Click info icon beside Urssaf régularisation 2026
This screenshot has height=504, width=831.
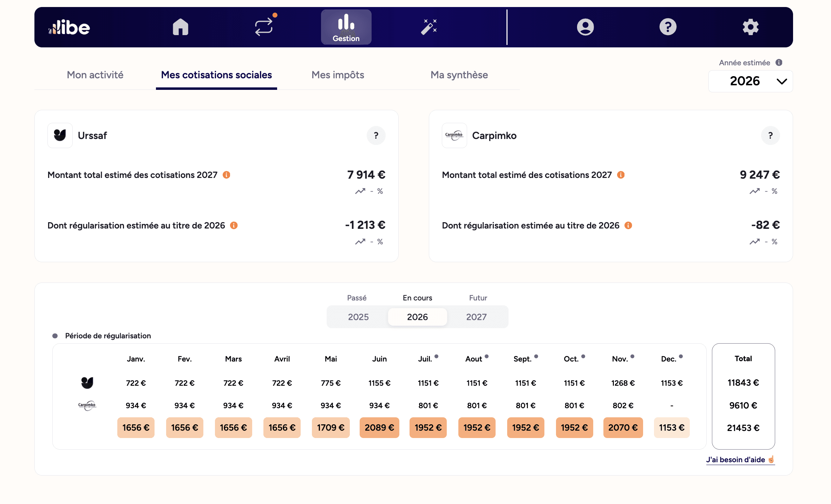click(x=234, y=225)
